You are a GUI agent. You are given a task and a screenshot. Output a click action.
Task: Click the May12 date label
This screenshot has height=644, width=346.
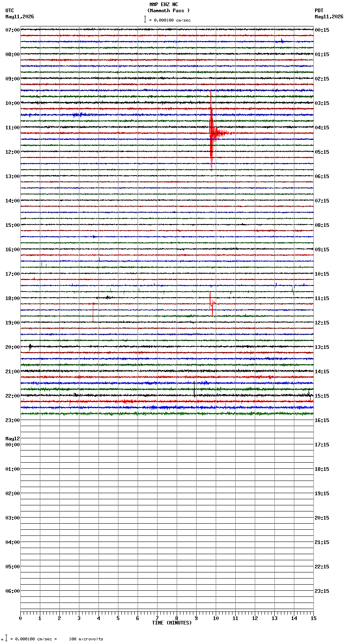coord(13,439)
